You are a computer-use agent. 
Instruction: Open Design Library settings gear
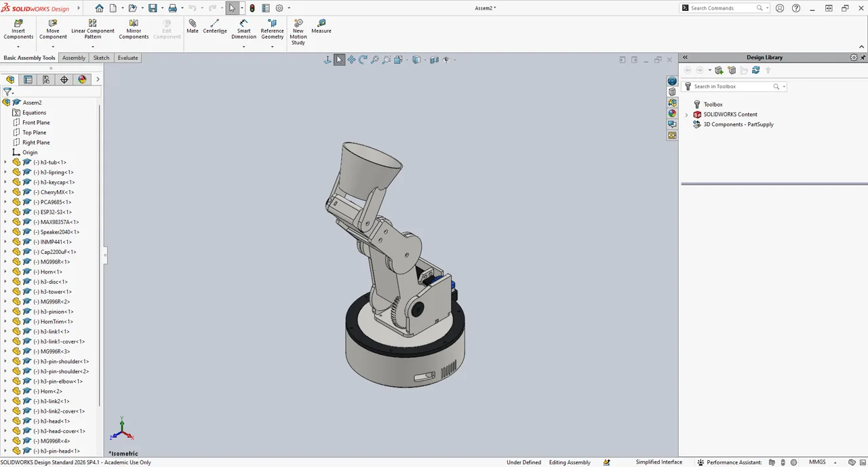(854, 58)
